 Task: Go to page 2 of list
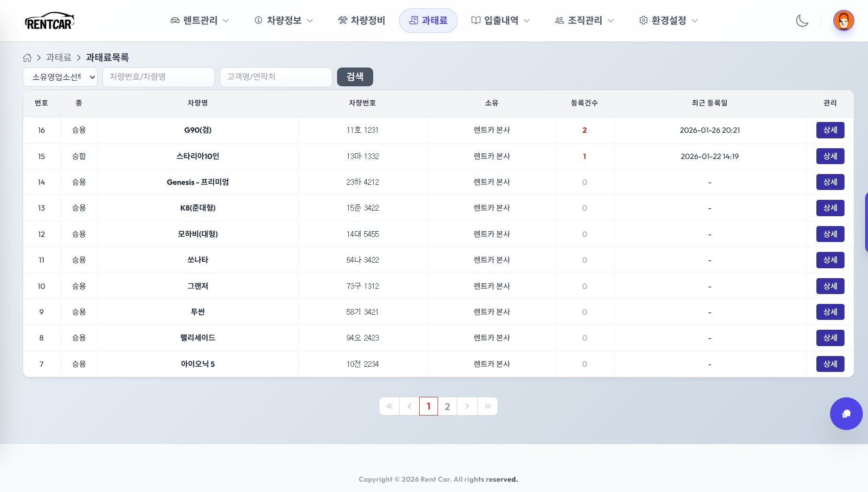447,406
